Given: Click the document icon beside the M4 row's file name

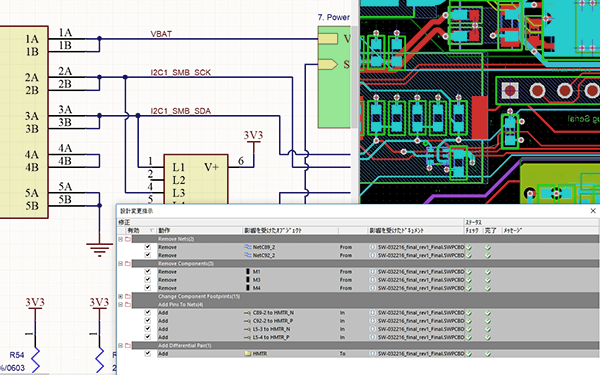Looking at the screenshot, I should coord(372,288).
